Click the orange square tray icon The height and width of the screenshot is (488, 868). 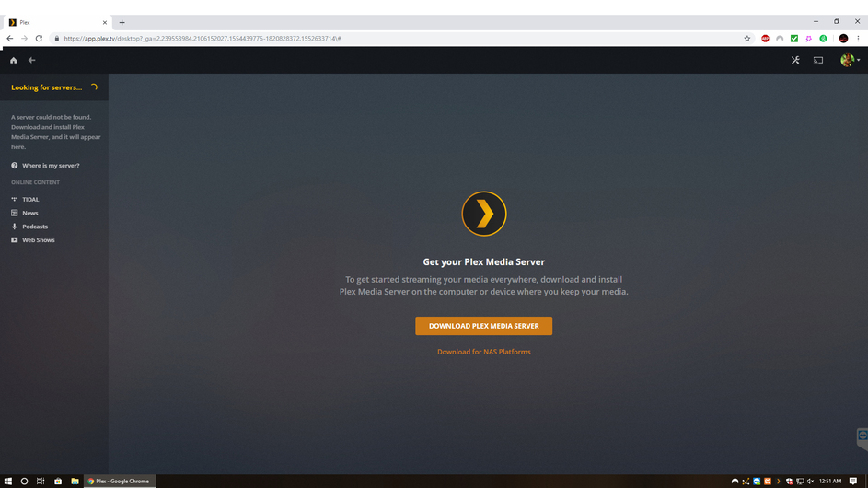[768, 481]
